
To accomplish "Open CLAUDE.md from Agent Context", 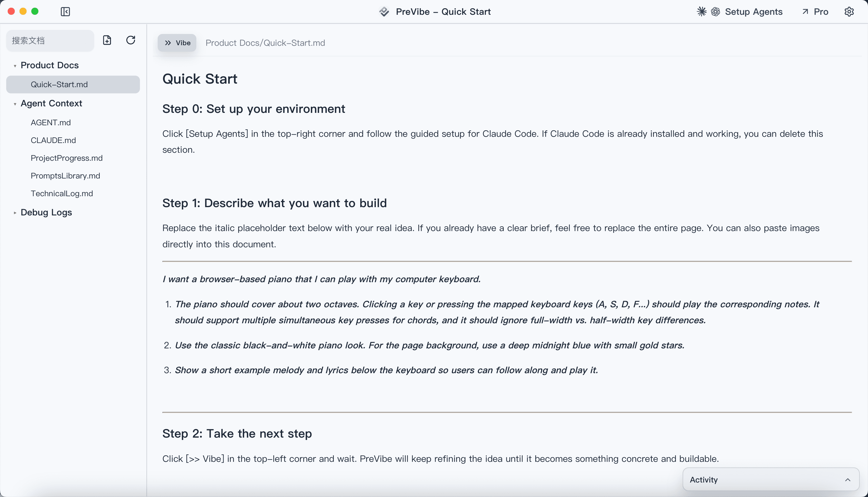I will pos(53,140).
